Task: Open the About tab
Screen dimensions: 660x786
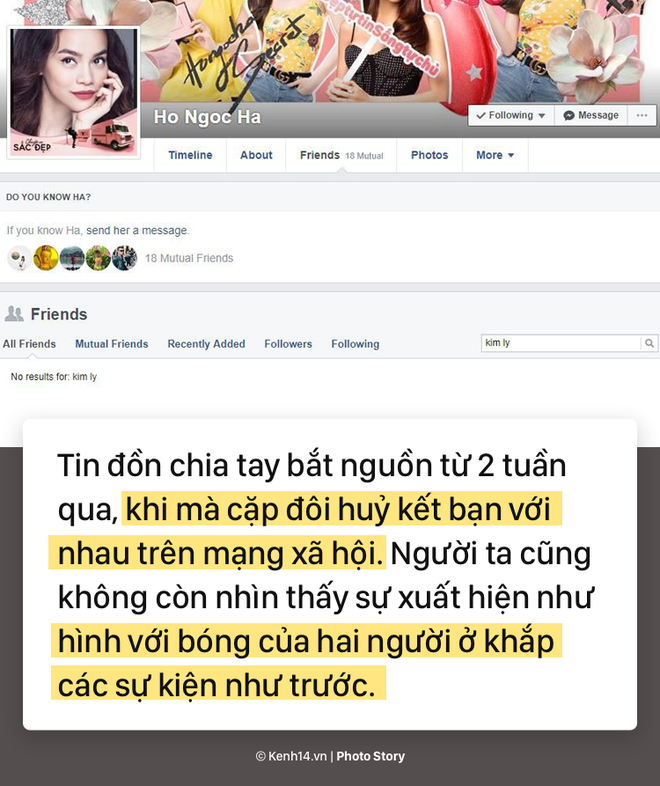Action: coord(256,155)
